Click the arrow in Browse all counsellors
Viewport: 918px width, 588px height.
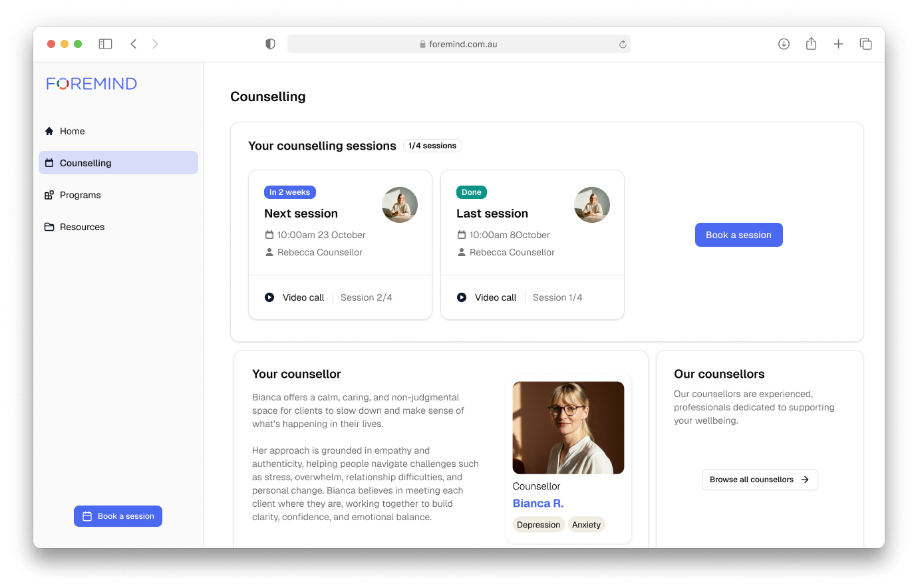click(805, 480)
